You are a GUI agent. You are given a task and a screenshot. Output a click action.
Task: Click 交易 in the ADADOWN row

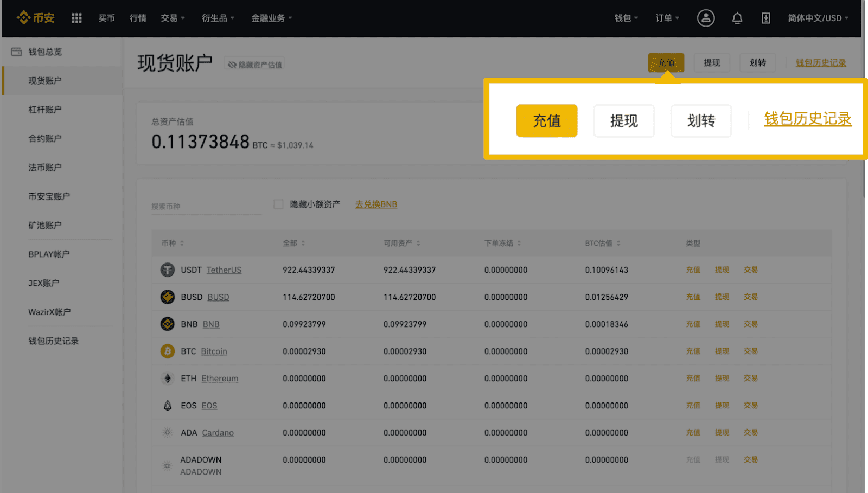coord(750,459)
